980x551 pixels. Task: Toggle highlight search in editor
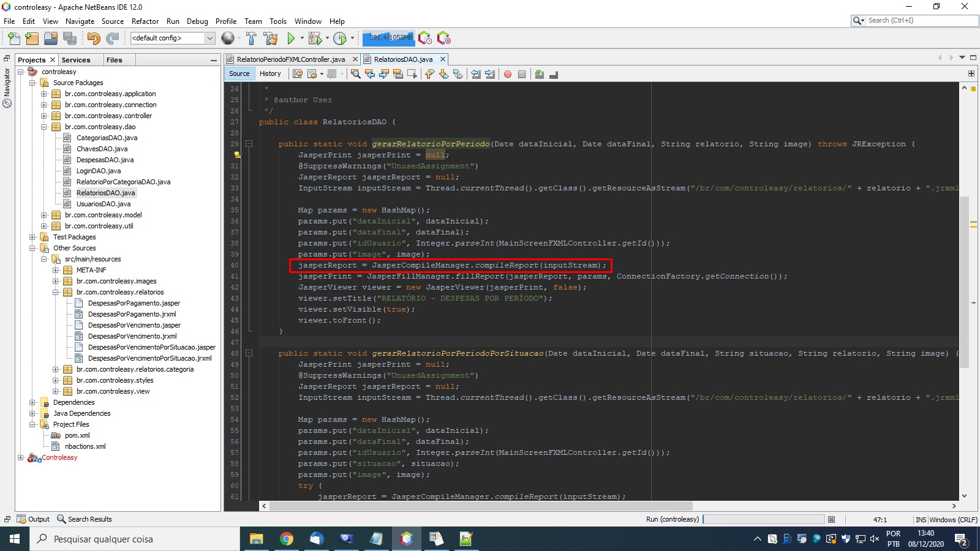click(x=398, y=74)
